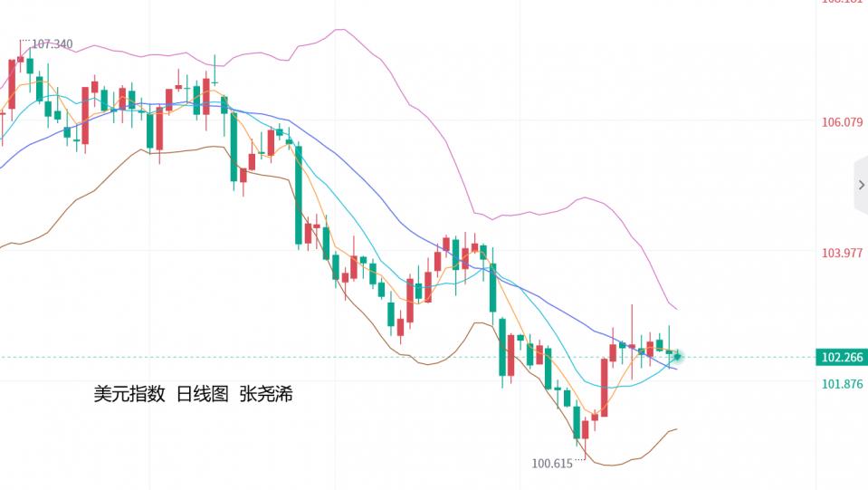Click the large red rebound candle after the low
Image resolution: width=868 pixels, height=490 pixels.
[x=604, y=387]
